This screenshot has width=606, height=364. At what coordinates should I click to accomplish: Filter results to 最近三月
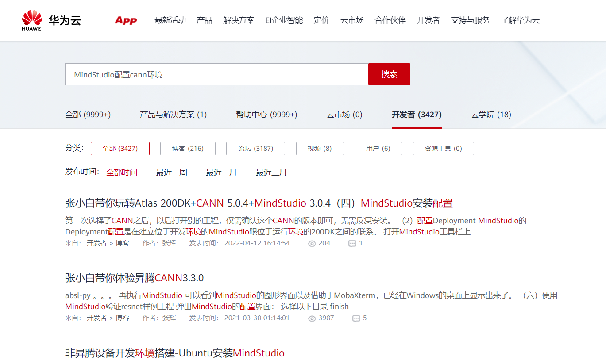tap(271, 172)
